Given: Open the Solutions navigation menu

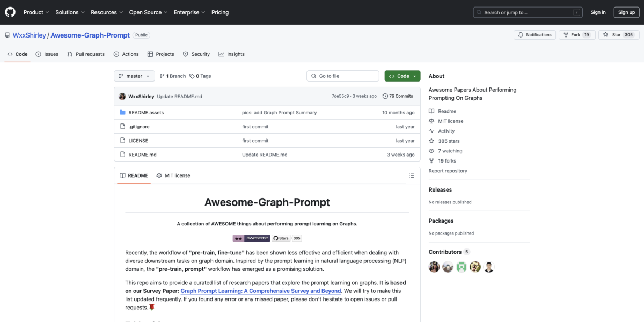Looking at the screenshot, I should click(x=70, y=12).
